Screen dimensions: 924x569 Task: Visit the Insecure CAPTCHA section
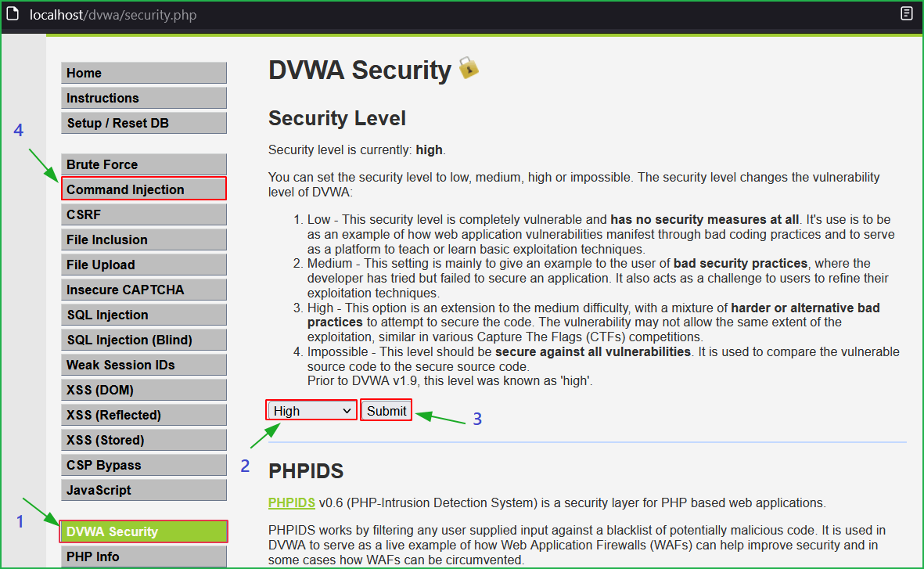143,289
